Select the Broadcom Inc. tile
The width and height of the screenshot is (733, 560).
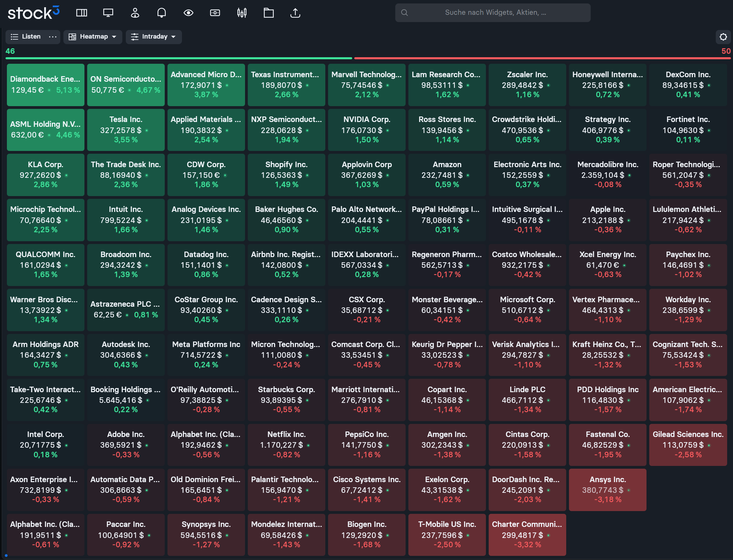coord(126,265)
